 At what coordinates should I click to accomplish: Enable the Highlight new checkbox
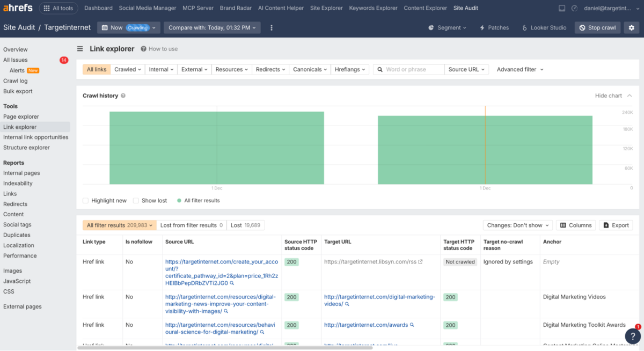click(85, 201)
